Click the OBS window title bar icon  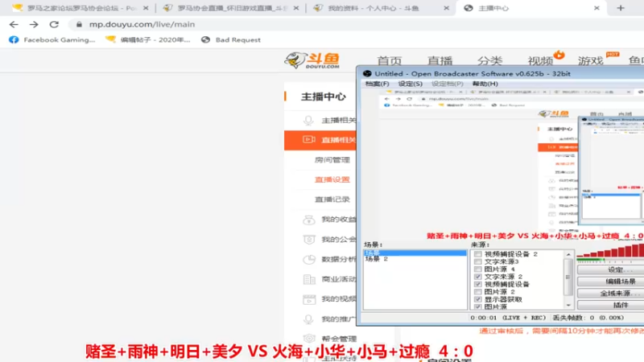point(367,73)
